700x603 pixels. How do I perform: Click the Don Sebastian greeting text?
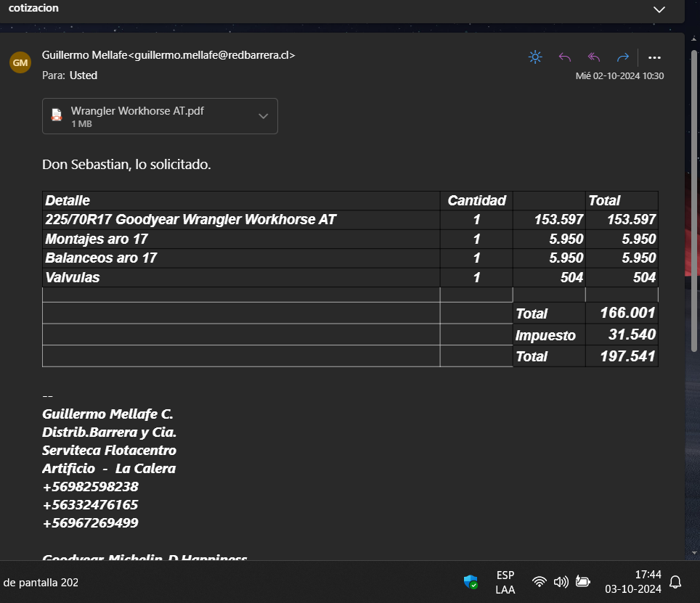coord(126,165)
